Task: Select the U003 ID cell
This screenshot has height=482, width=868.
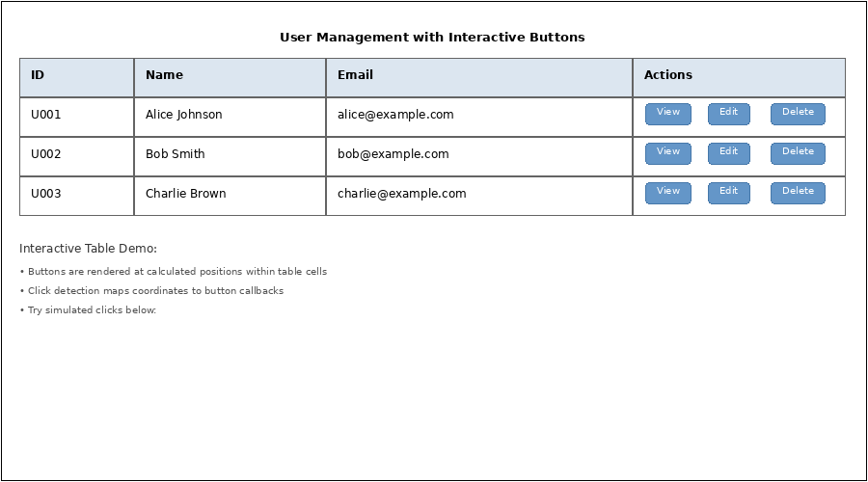Action: (76, 195)
